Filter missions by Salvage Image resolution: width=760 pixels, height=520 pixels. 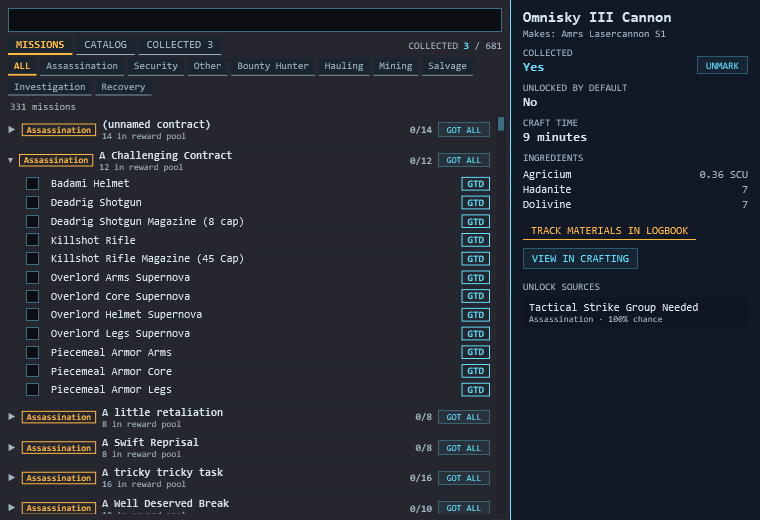click(x=447, y=66)
